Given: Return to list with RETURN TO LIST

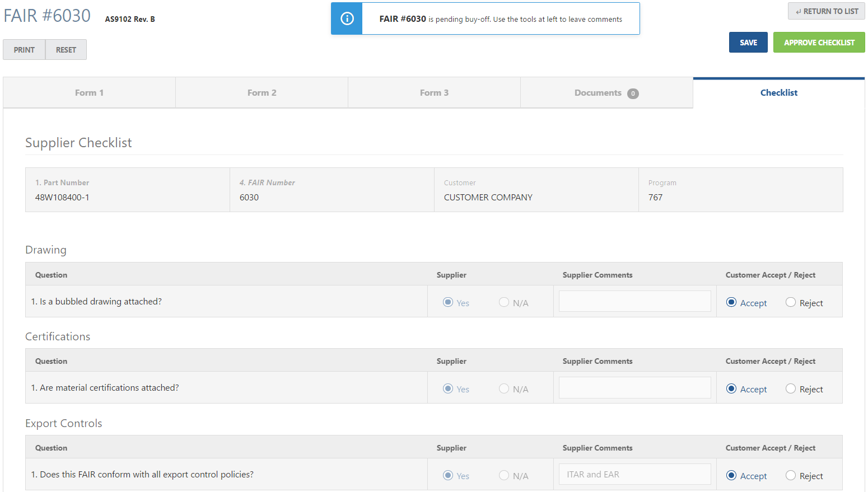Looking at the screenshot, I should pyautogui.click(x=827, y=11).
